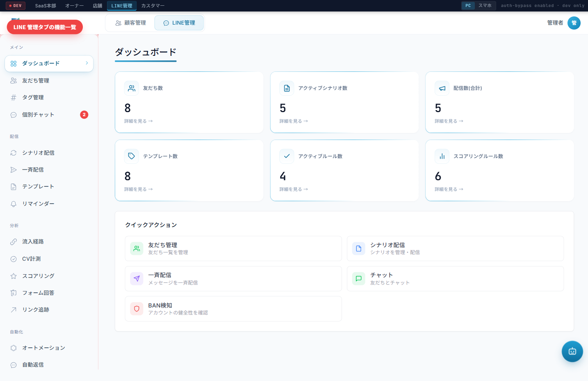Click the dashboard grid icon in sidebar
Screen dimensions: 588x381
tap(14, 64)
